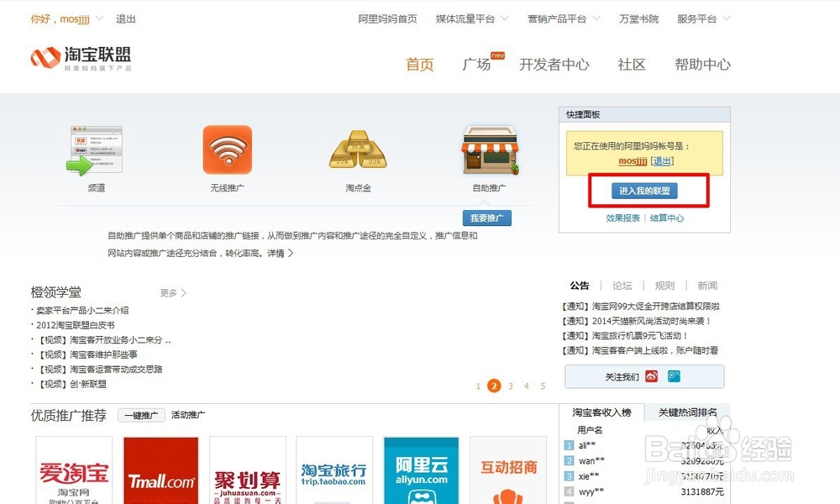Click the blue icon next to Weibo
Screen dimensions: 840x504
coord(674,376)
